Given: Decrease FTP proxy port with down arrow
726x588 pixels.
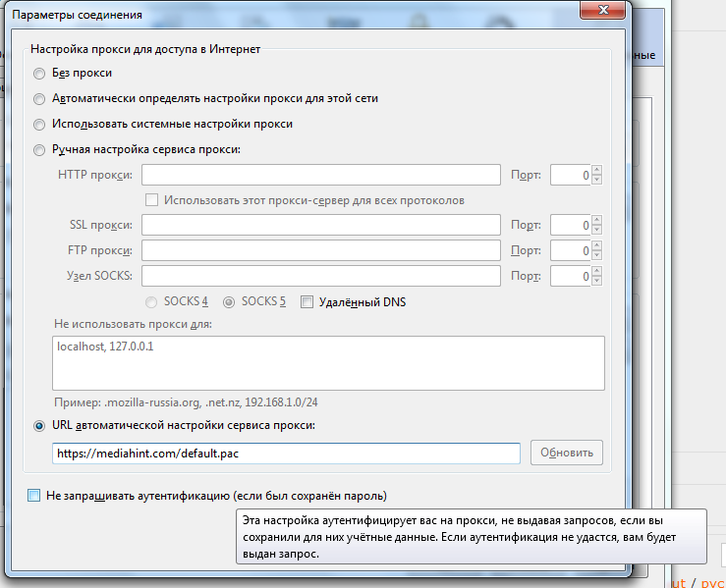Looking at the screenshot, I should click(x=597, y=255).
